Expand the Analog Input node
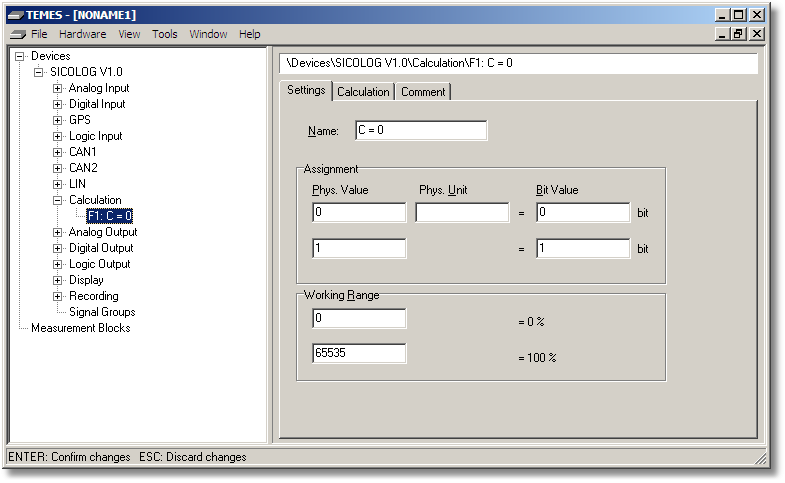785x483 pixels. [58, 88]
